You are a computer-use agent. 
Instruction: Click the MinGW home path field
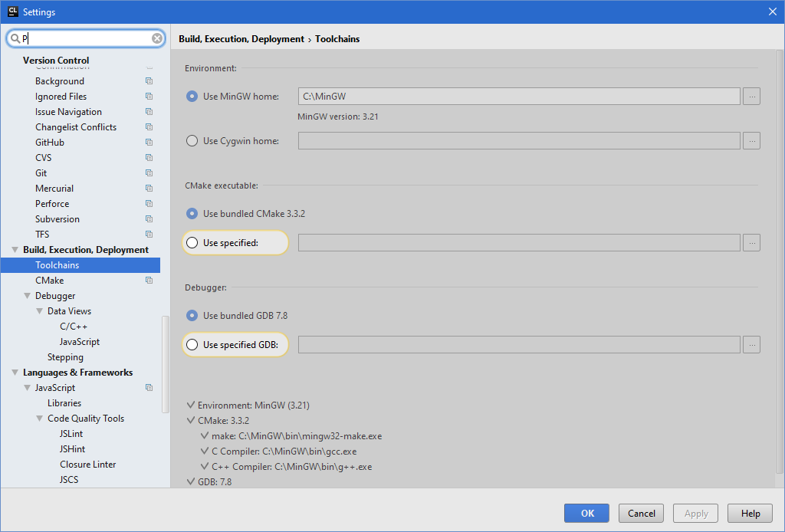tap(519, 96)
